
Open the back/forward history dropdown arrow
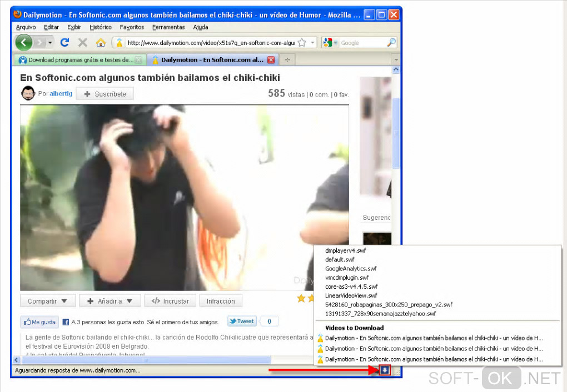click(50, 43)
